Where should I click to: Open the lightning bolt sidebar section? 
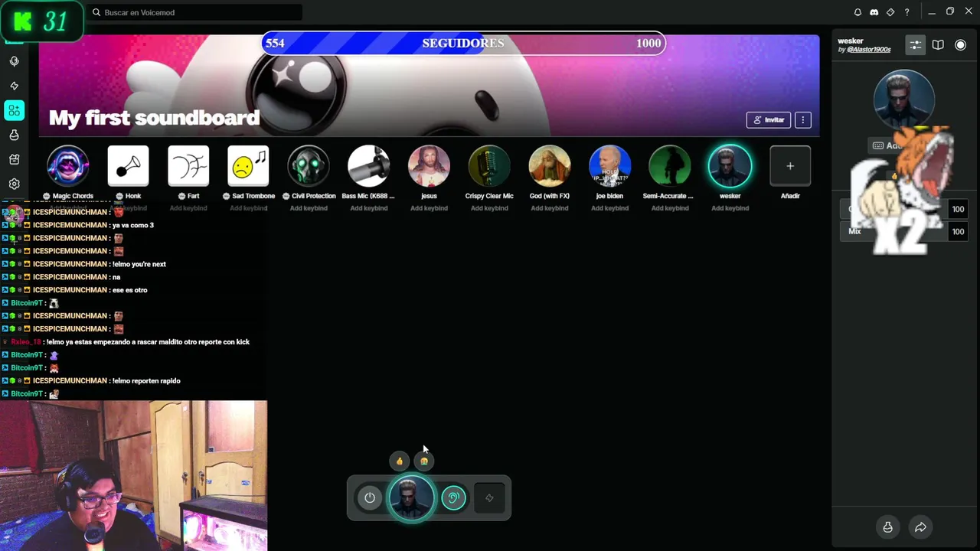[x=14, y=86]
